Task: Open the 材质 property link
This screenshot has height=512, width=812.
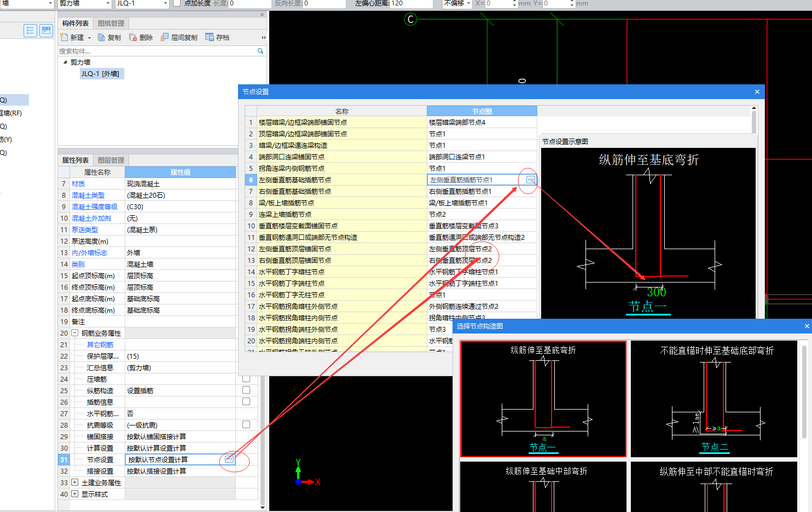Action: coord(78,183)
